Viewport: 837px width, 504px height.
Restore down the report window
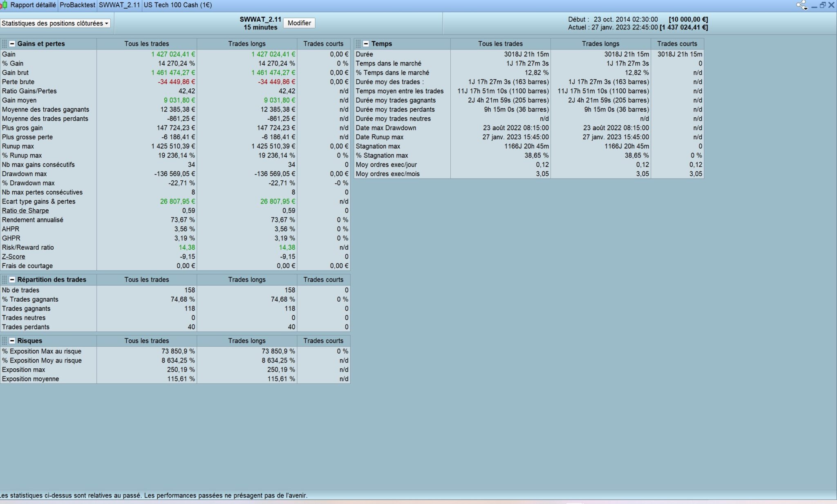tap(823, 5)
